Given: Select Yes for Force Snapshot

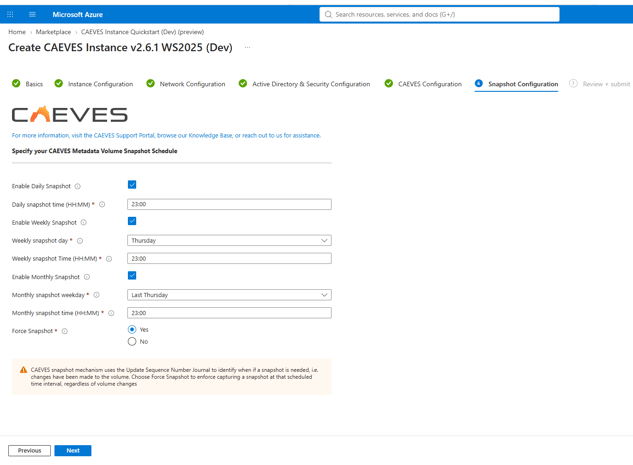Looking at the screenshot, I should click(132, 330).
